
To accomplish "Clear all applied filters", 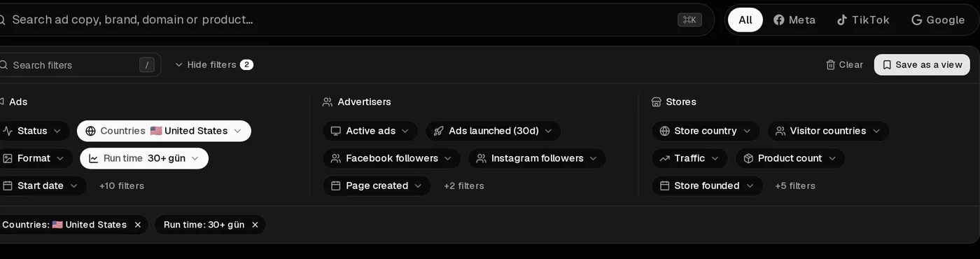I will pyautogui.click(x=844, y=64).
